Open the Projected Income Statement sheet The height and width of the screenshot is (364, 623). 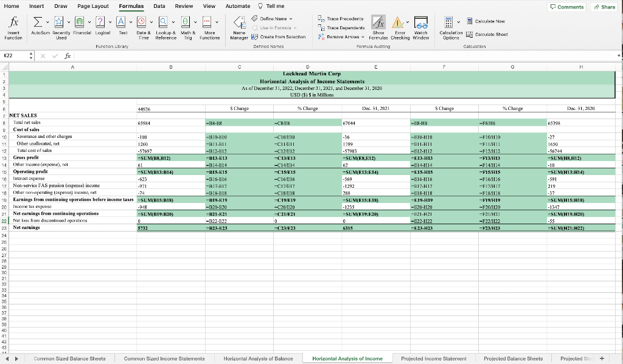pos(434,359)
